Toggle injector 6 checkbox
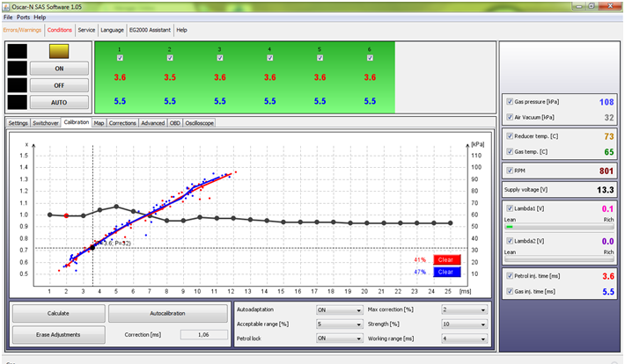Screen dimensions: 625x364 tap(370, 58)
